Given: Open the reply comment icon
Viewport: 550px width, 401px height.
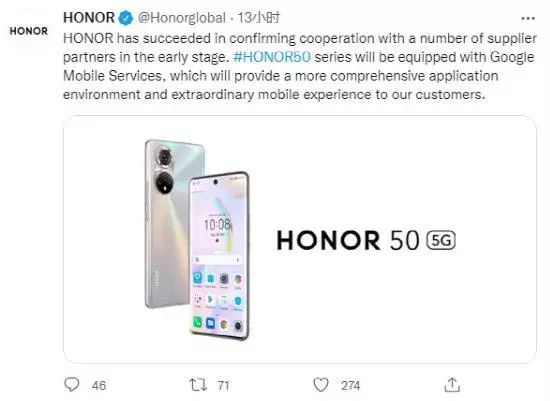Looking at the screenshot, I should click(x=72, y=385).
